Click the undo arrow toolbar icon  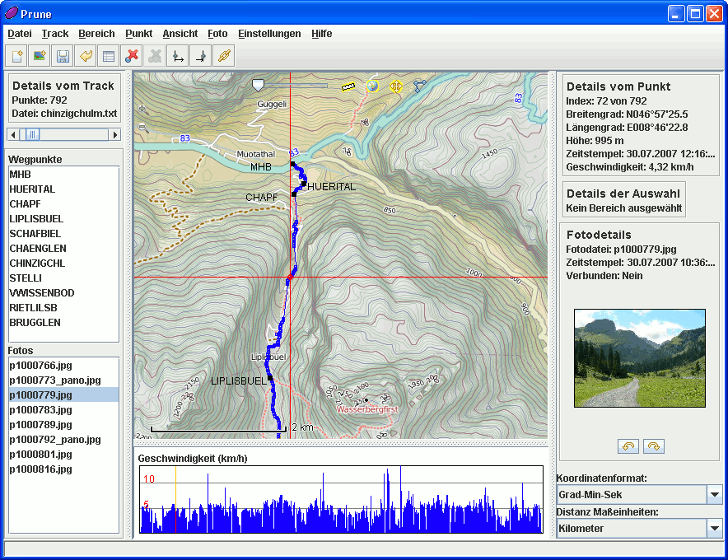pos(85,56)
